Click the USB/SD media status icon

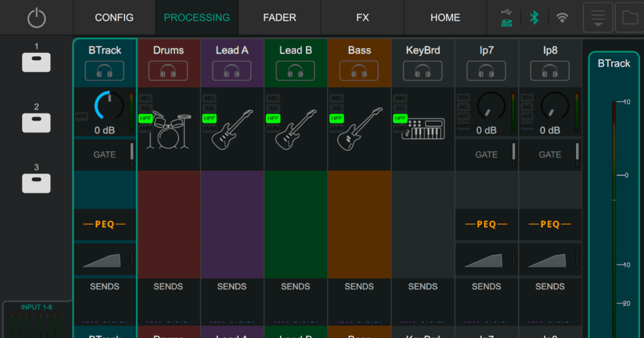pyautogui.click(x=506, y=17)
